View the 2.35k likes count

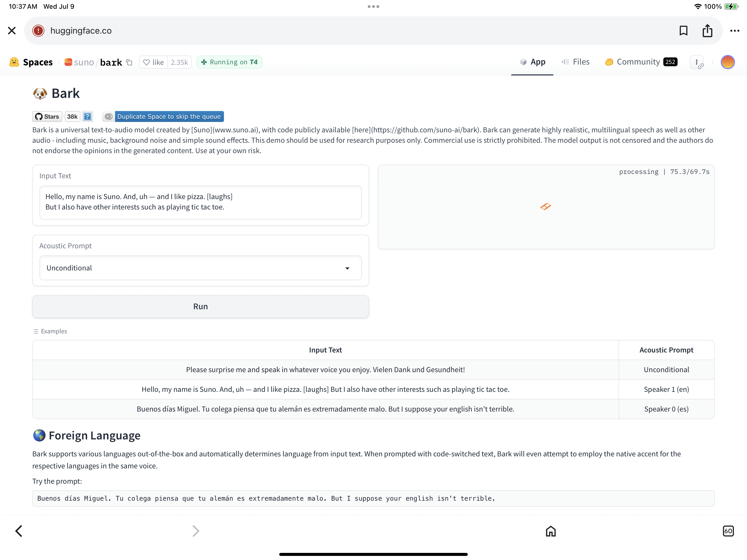[x=179, y=62]
